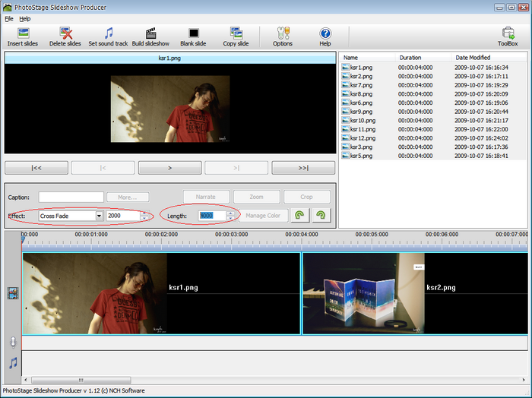Click the Copy slide icon
The height and width of the screenshot is (398, 532).
(x=236, y=34)
